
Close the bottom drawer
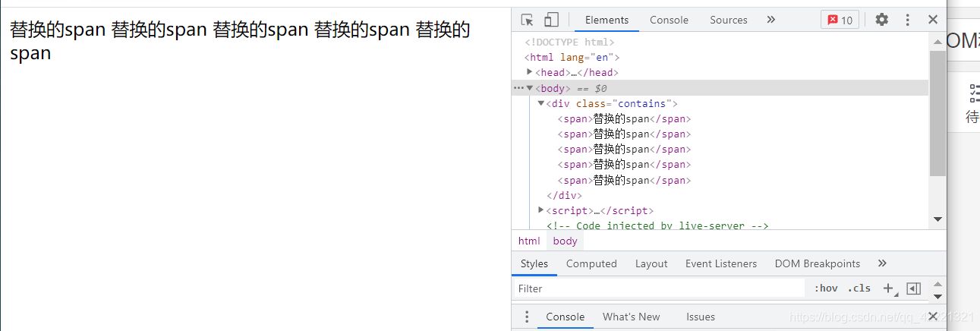tap(933, 316)
